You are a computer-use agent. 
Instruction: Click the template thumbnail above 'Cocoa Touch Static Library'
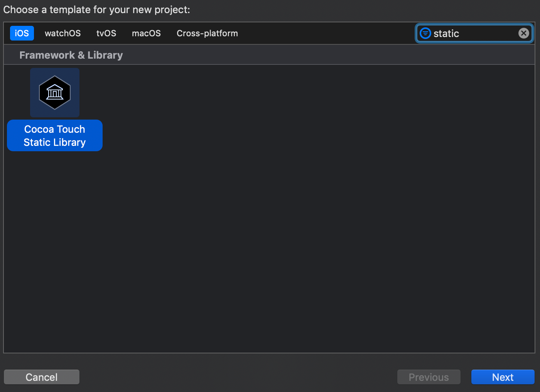point(54,92)
